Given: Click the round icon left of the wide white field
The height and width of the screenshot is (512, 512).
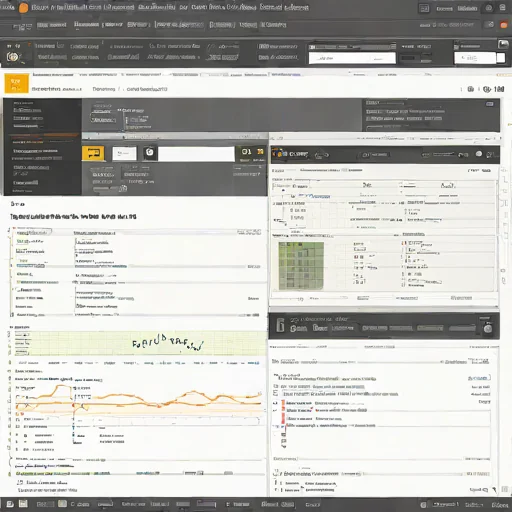Looking at the screenshot, I should [x=150, y=152].
